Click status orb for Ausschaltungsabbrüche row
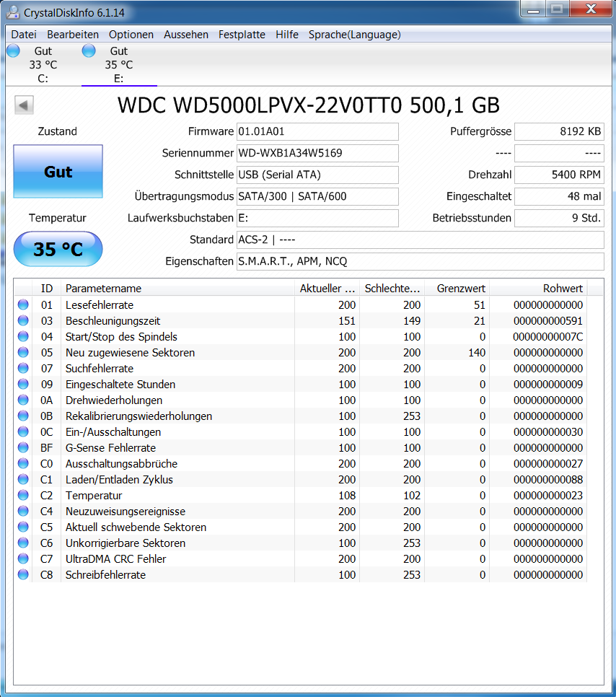 23,463
